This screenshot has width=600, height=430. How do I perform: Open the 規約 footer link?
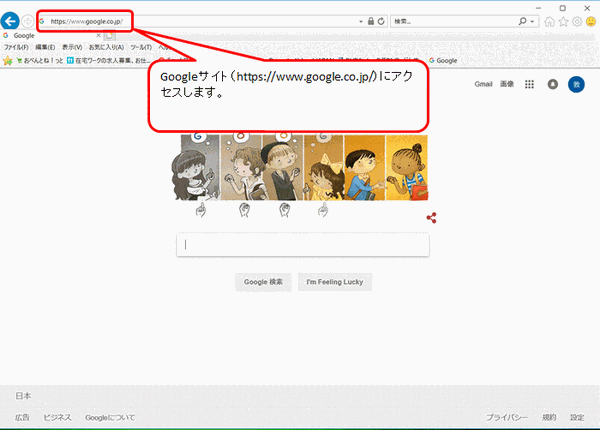coord(549,417)
